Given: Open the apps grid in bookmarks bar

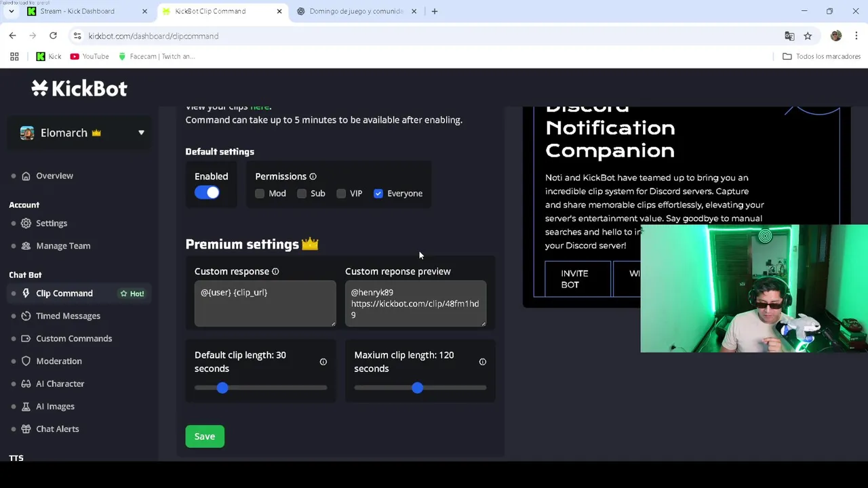Looking at the screenshot, I should (x=14, y=56).
